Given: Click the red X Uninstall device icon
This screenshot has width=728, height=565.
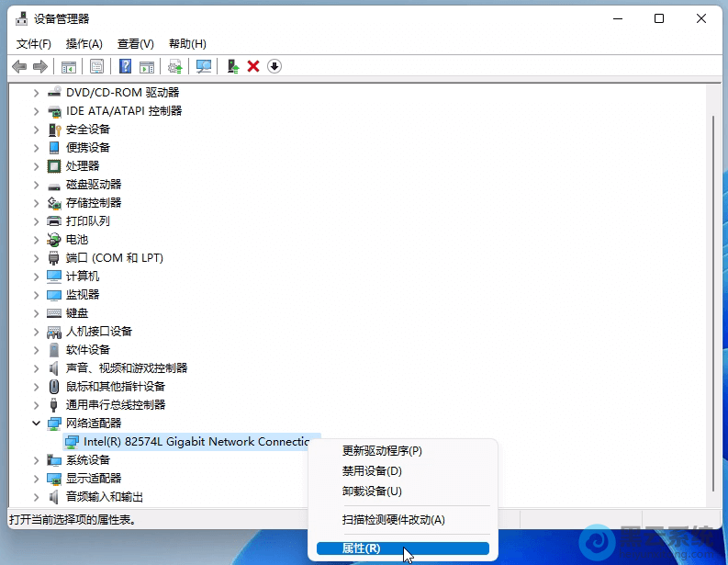Looking at the screenshot, I should pyautogui.click(x=253, y=66).
